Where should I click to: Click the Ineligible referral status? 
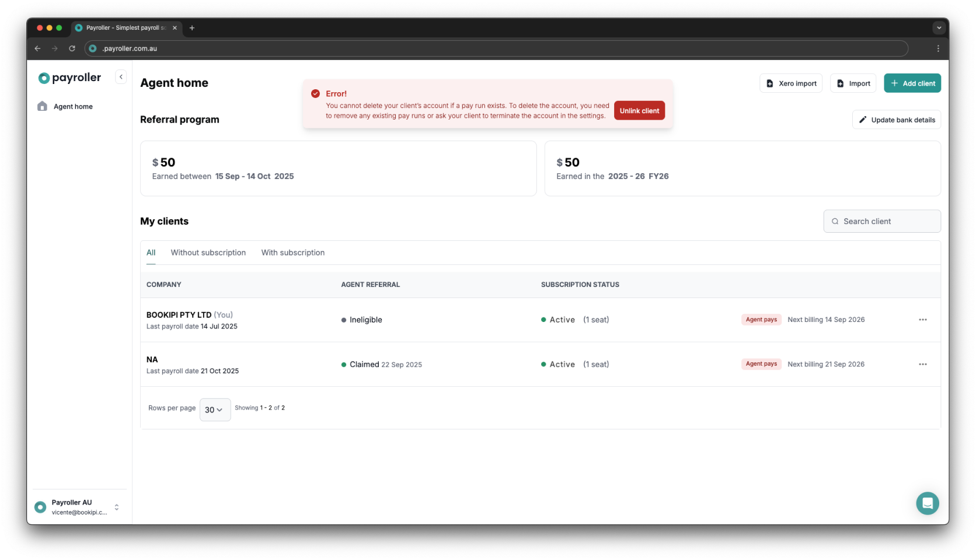pos(362,320)
